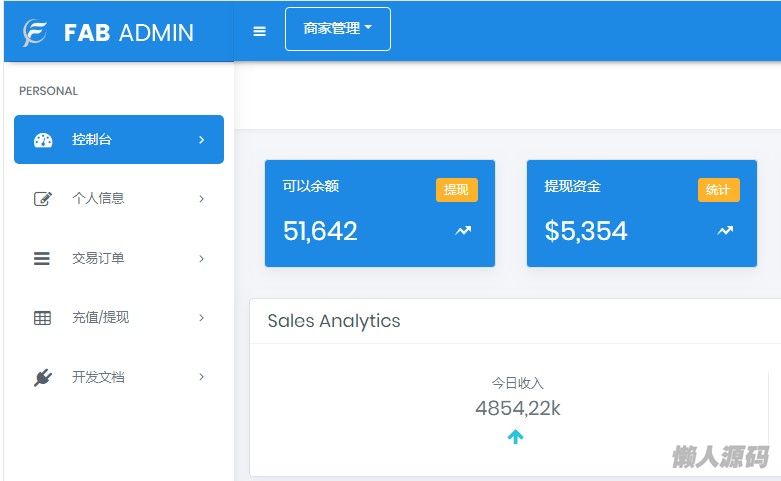The width and height of the screenshot is (781, 481).
Task: Open the 开发文档 menu item
Action: [x=98, y=378]
